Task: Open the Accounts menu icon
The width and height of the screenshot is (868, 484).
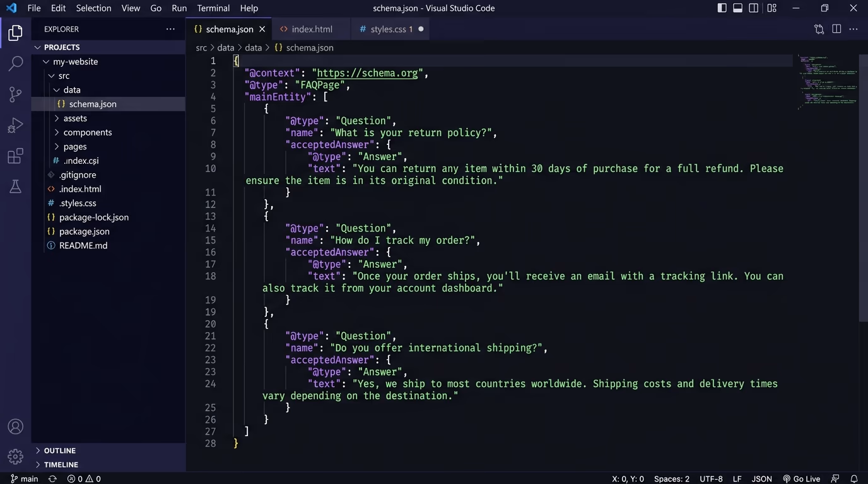Action: click(x=15, y=427)
